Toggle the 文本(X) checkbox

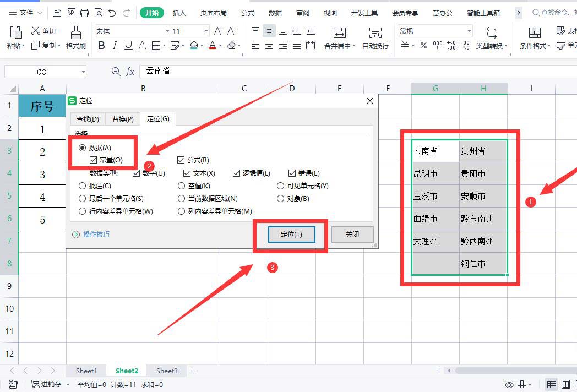187,173
